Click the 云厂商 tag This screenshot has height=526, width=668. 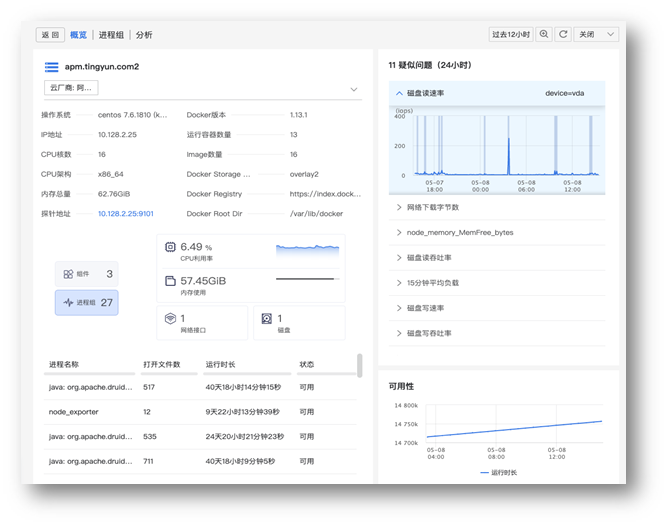[71, 88]
